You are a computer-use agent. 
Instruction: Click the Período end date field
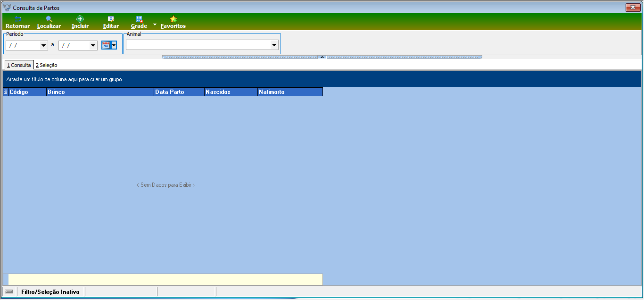pyautogui.click(x=74, y=46)
